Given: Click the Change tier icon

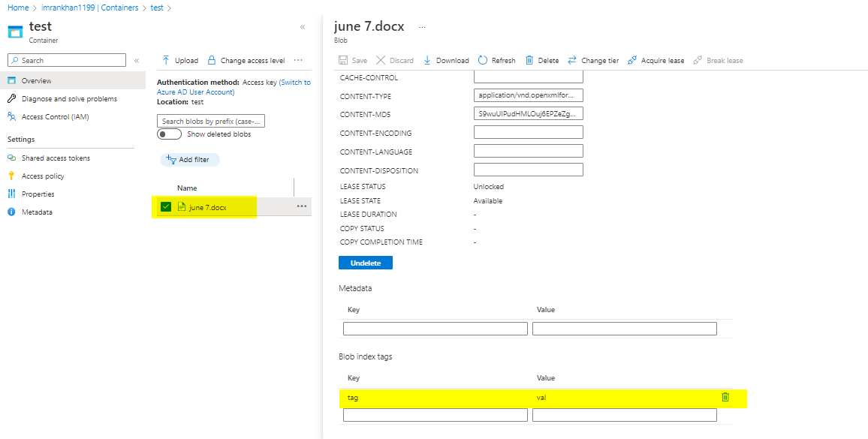Looking at the screenshot, I should (x=572, y=60).
